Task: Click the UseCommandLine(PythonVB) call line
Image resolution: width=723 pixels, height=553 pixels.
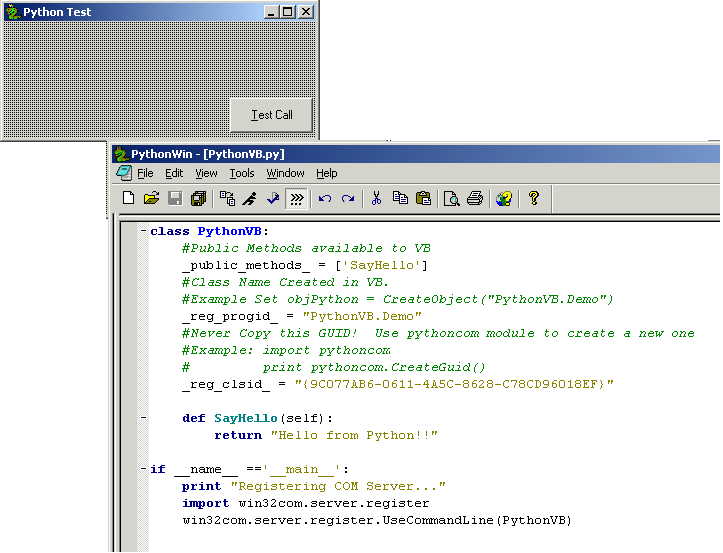Action: (377, 520)
